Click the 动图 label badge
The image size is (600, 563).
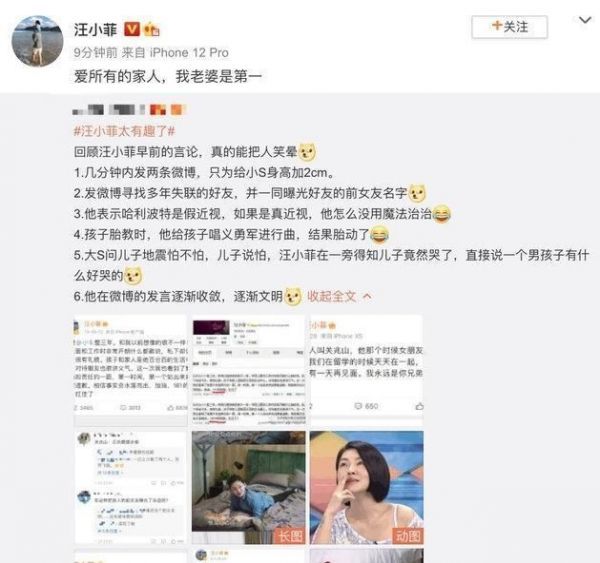point(408,536)
